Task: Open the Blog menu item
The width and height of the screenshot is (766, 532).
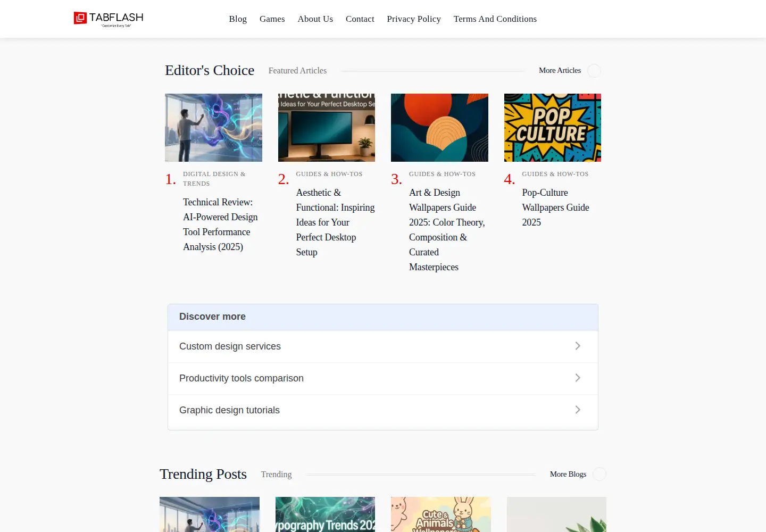Action: (238, 19)
